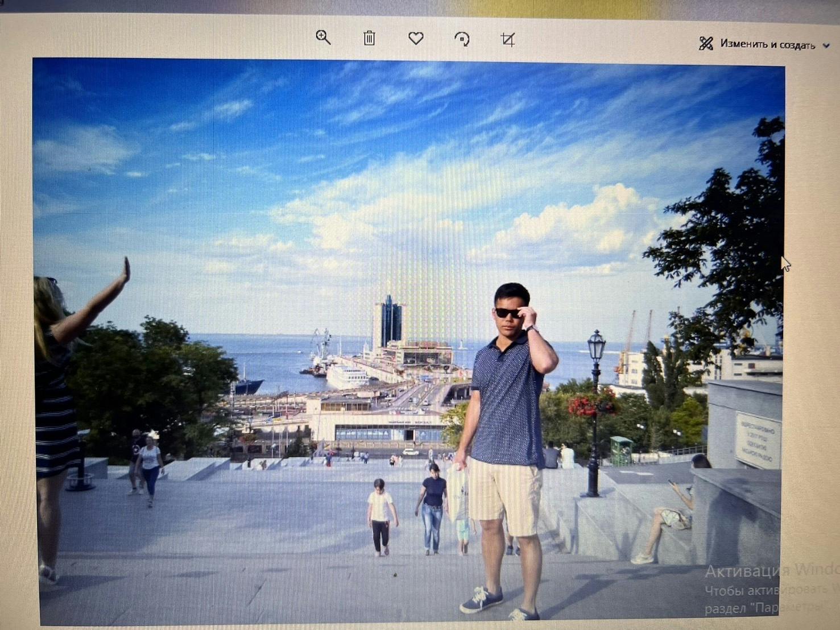Image resolution: width=840 pixels, height=630 pixels.
Task: Click the port cranes in the background
Action: (x=638, y=335)
